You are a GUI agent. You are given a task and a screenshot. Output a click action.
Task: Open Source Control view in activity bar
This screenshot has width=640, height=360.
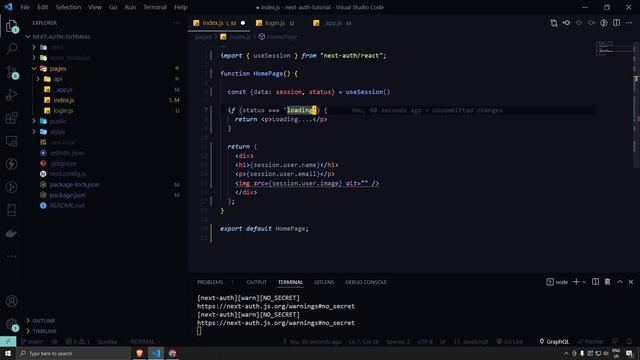click(12, 72)
